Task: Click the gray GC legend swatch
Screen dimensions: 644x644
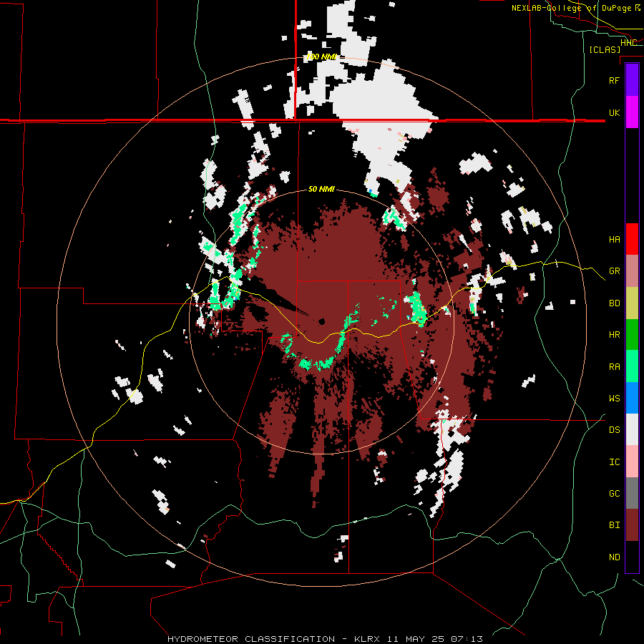Action: pyautogui.click(x=632, y=493)
